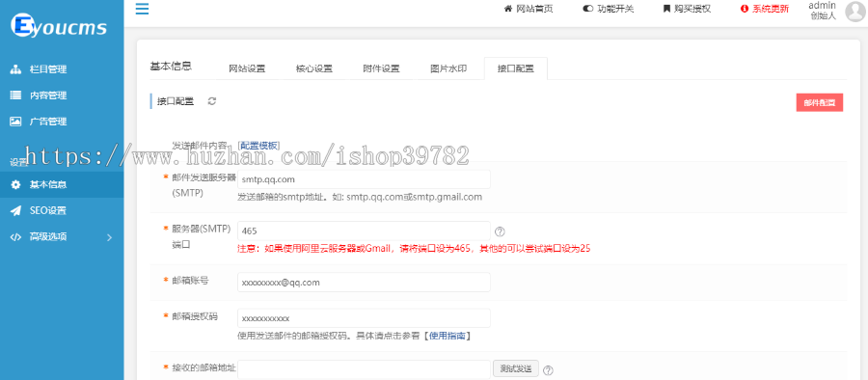Switch to 图片水印 tab
The height and width of the screenshot is (380, 868).
(x=448, y=68)
